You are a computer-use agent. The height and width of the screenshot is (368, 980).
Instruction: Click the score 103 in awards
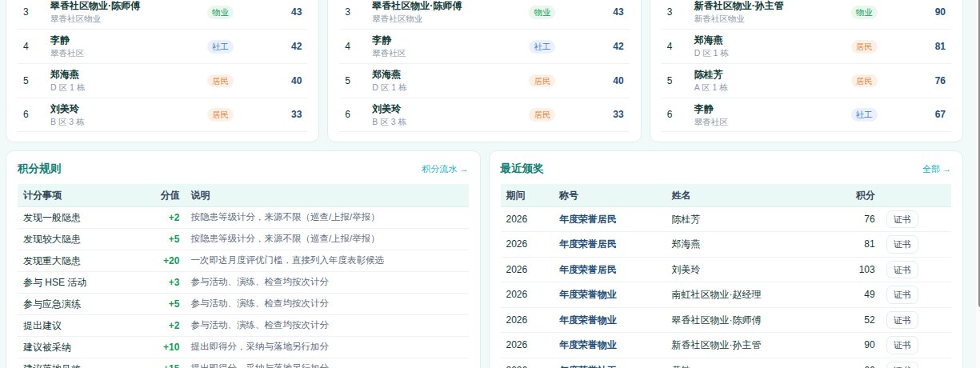point(867,270)
